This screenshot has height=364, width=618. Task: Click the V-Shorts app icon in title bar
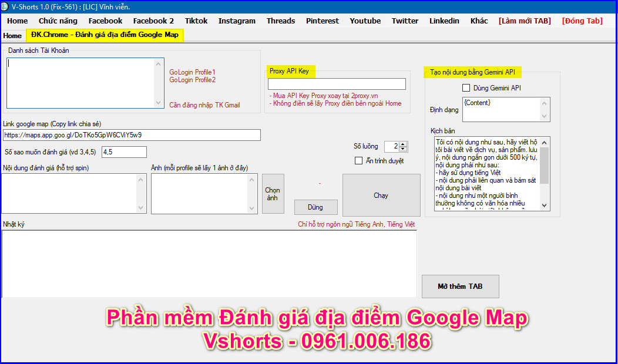[x=4, y=6]
